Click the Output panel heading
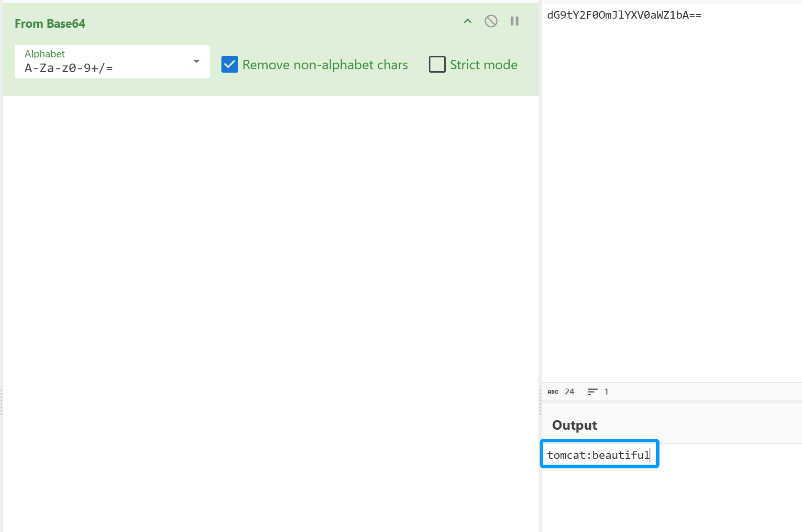802x532 pixels. point(574,425)
